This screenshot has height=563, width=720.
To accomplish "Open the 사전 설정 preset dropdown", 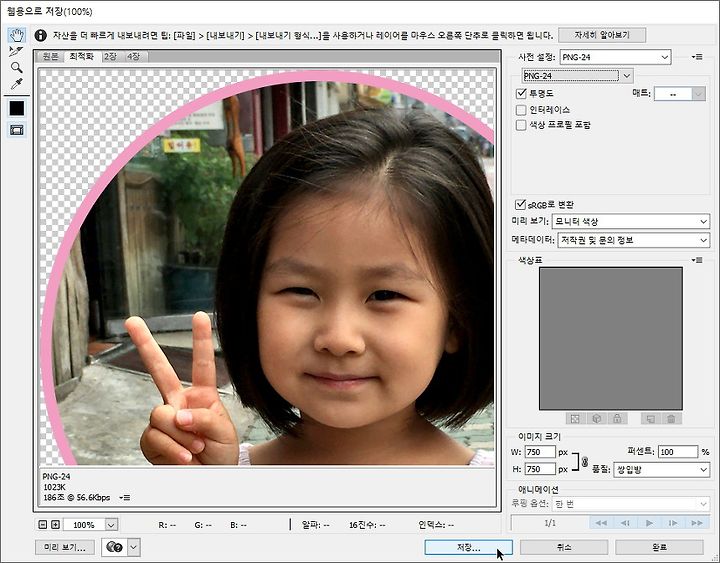I will (x=615, y=57).
